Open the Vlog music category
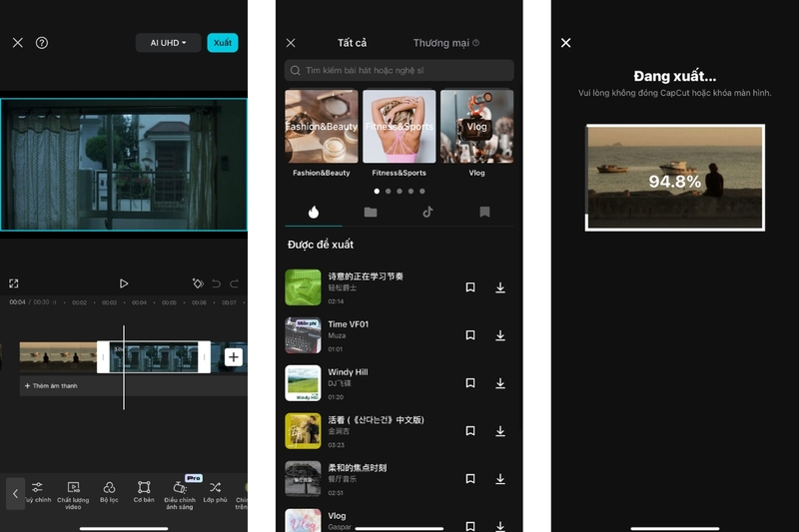The width and height of the screenshot is (799, 532). tap(477, 134)
